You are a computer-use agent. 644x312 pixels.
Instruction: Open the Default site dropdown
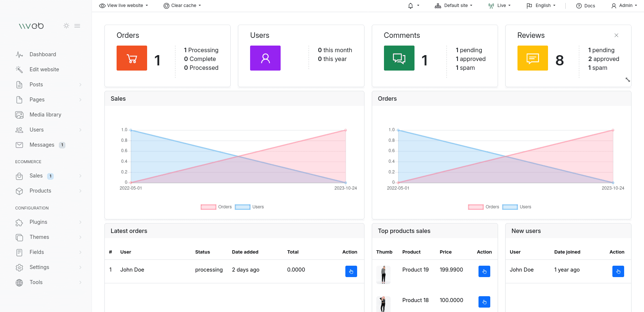(453, 6)
